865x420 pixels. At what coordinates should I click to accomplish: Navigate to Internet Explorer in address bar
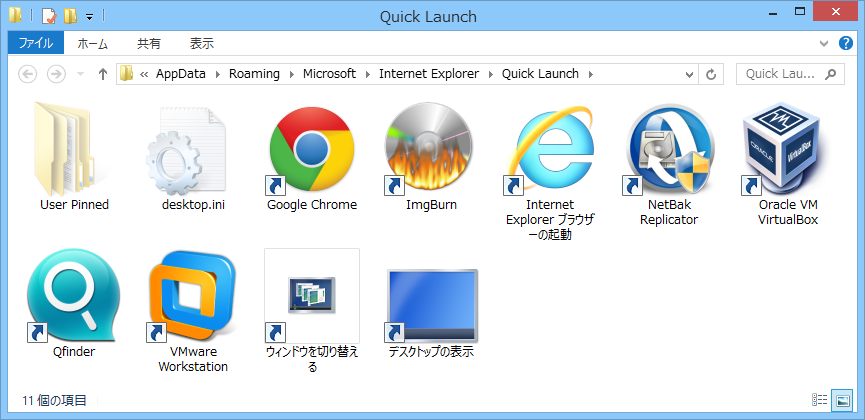[x=429, y=74]
